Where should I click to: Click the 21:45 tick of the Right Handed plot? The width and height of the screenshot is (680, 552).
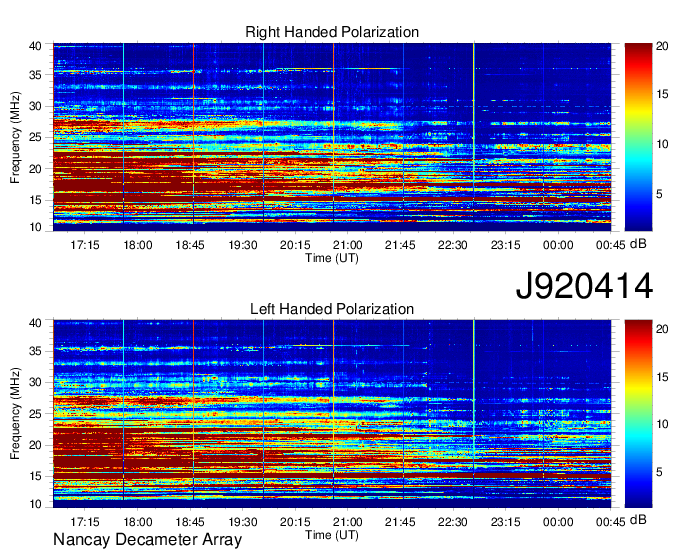coord(400,245)
